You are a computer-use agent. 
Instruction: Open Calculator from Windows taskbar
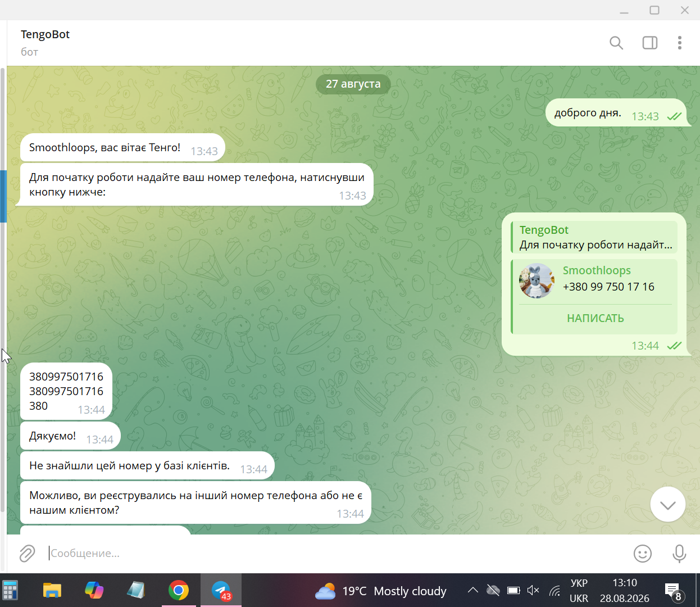point(10,591)
